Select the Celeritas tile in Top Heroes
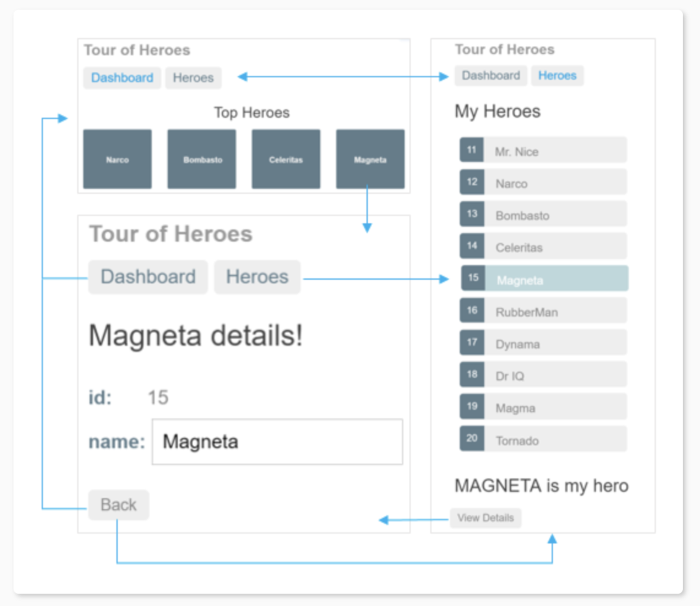700x606 pixels. coord(286,159)
